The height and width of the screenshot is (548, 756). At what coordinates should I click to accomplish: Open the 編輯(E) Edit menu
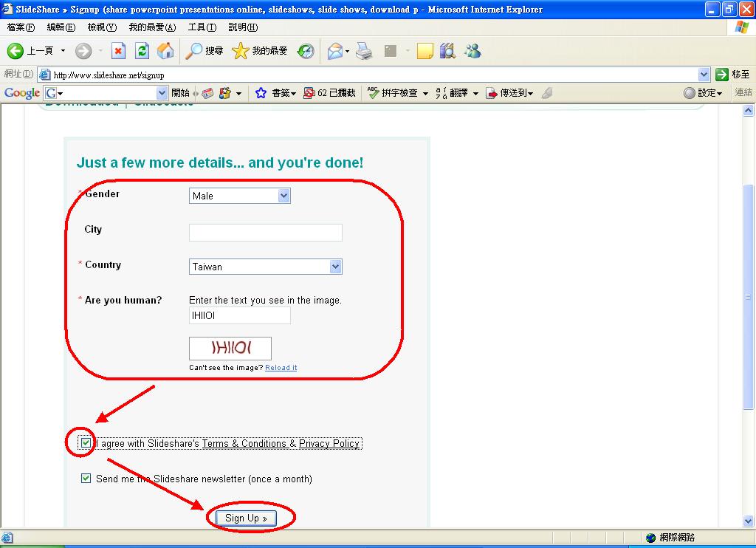pos(61,27)
